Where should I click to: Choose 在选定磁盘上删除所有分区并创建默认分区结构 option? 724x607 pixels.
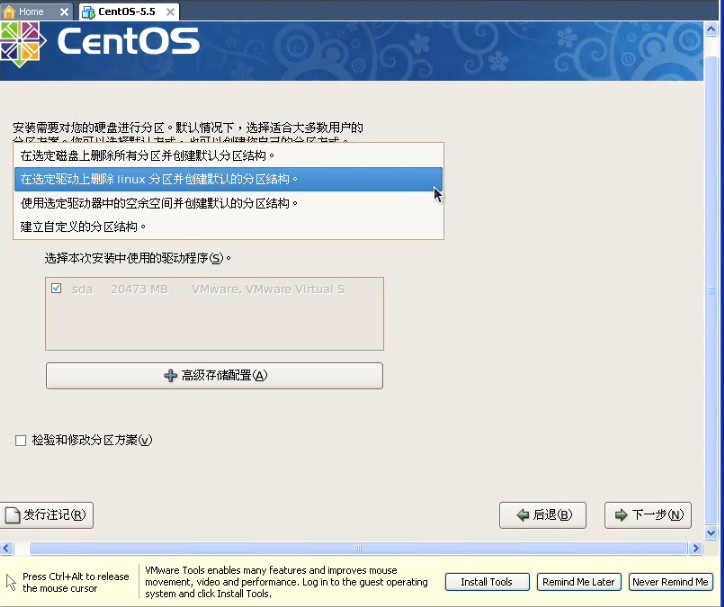229,156
